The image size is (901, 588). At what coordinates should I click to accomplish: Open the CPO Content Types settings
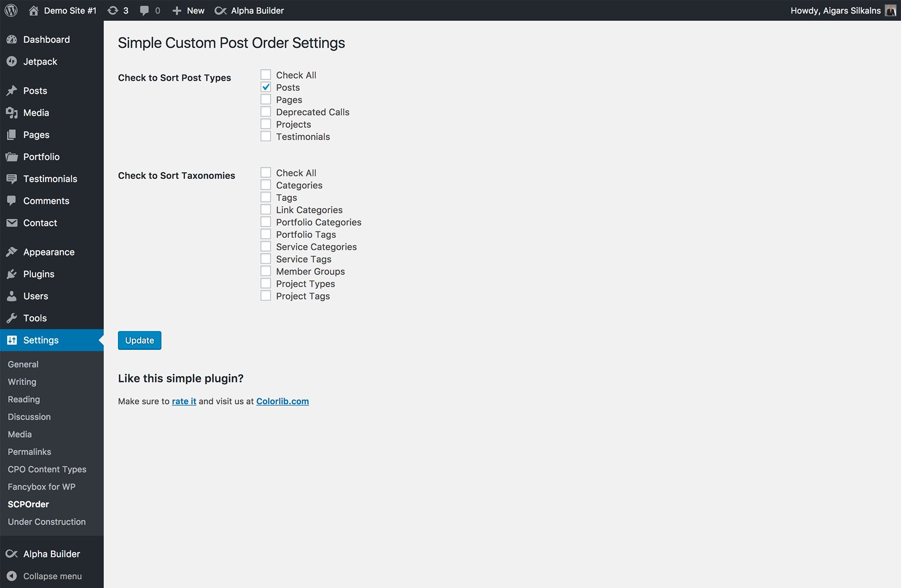(47, 469)
